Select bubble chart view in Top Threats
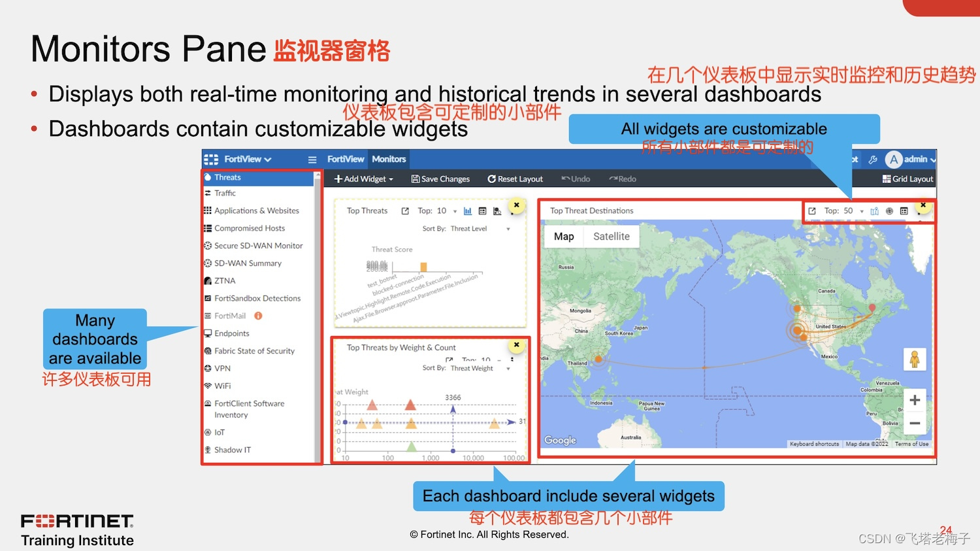 497,211
